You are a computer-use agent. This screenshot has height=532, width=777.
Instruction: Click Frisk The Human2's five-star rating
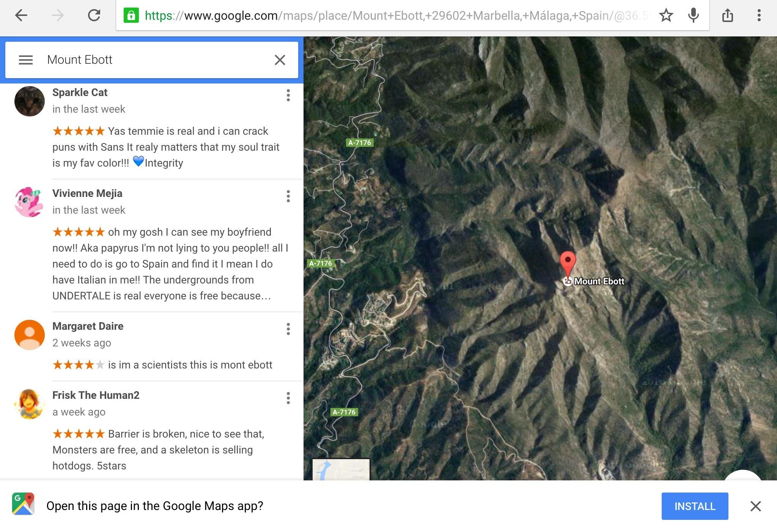(x=79, y=434)
